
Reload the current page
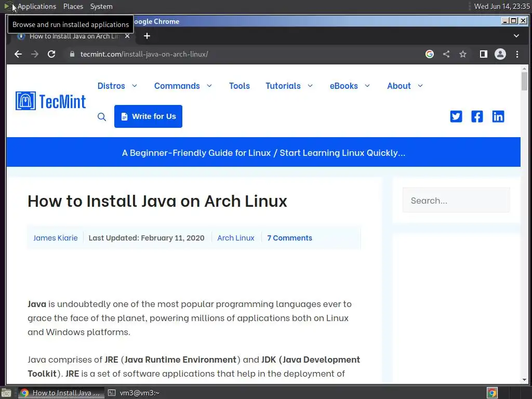51,54
